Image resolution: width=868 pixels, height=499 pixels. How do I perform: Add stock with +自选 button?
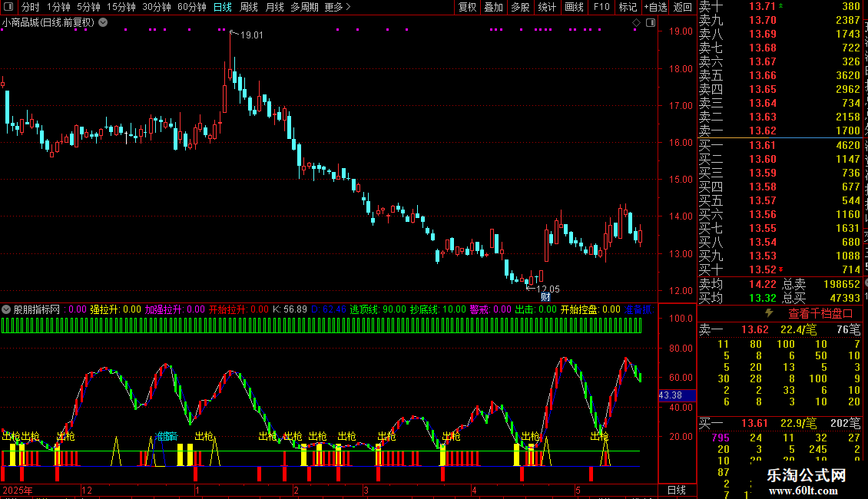655,7
